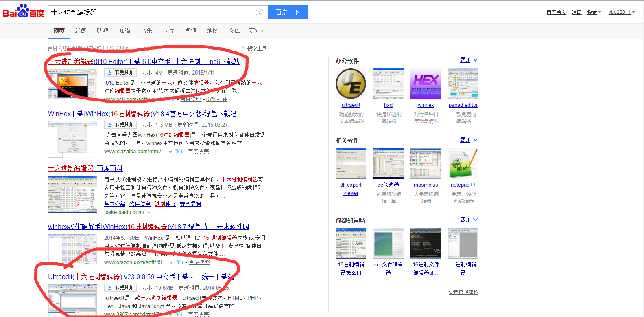Switch to 视频 tab
Image resolution: width=644 pixels, height=317 pixels.
pyautogui.click(x=190, y=31)
